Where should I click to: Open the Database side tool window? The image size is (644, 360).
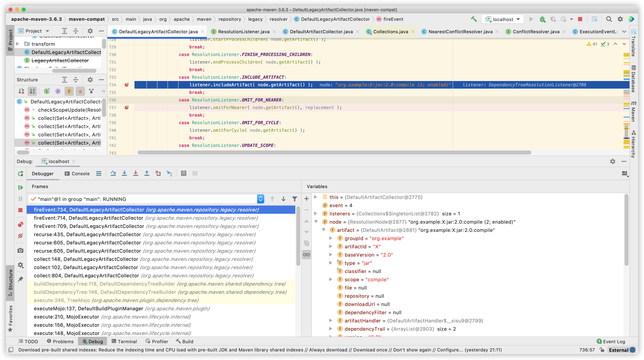tap(633, 79)
